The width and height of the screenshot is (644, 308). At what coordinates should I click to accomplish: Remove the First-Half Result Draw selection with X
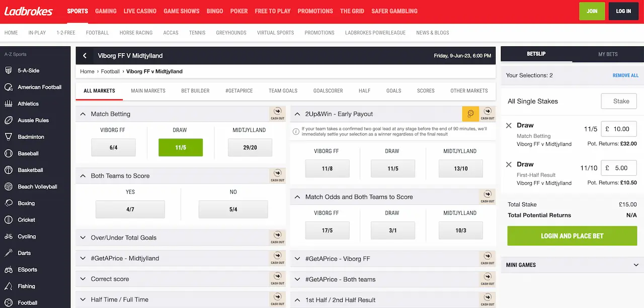pos(509,165)
